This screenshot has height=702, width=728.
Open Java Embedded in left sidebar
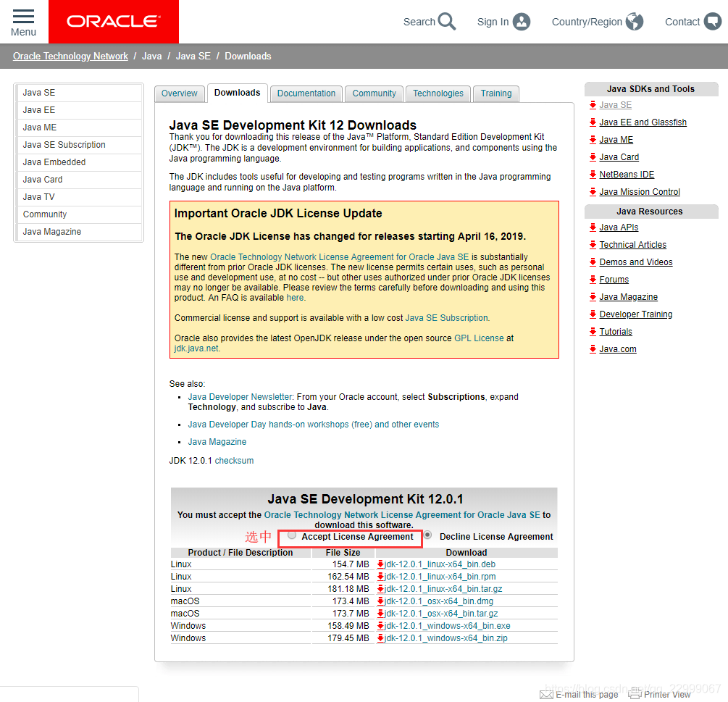coord(80,162)
